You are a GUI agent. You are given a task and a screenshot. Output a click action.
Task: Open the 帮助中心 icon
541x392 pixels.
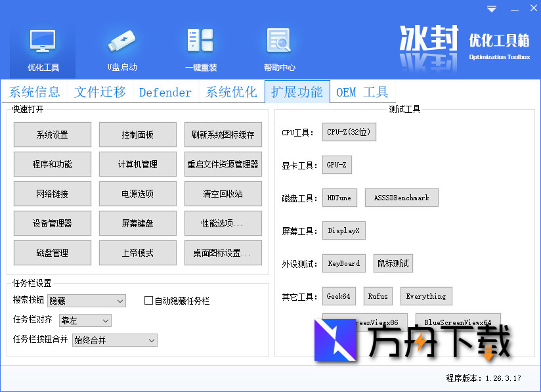(278, 46)
